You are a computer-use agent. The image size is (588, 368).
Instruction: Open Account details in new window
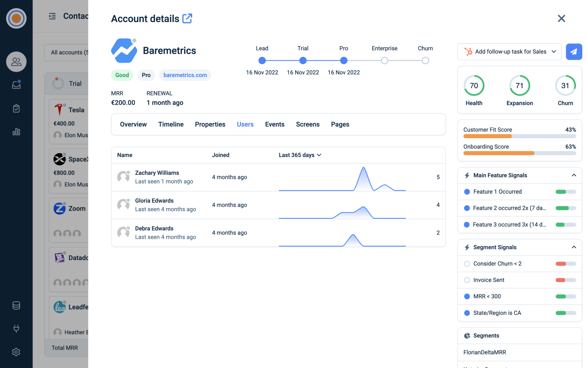click(x=187, y=18)
